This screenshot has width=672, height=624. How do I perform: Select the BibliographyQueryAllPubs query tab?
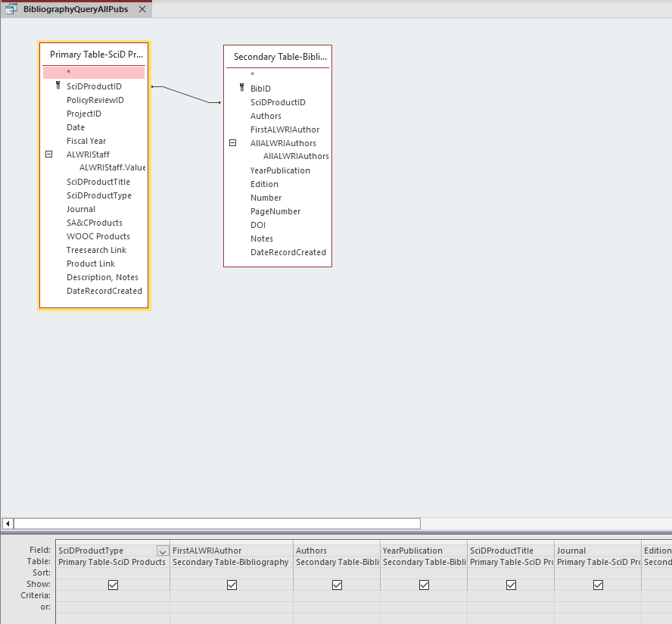(x=76, y=9)
